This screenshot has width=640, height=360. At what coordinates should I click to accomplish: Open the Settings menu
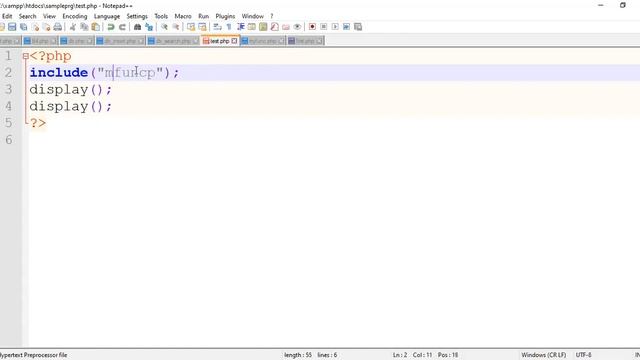[x=137, y=16]
